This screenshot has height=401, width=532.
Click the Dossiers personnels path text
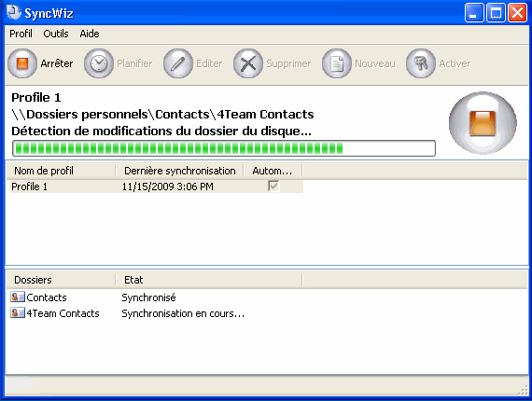coord(162,114)
